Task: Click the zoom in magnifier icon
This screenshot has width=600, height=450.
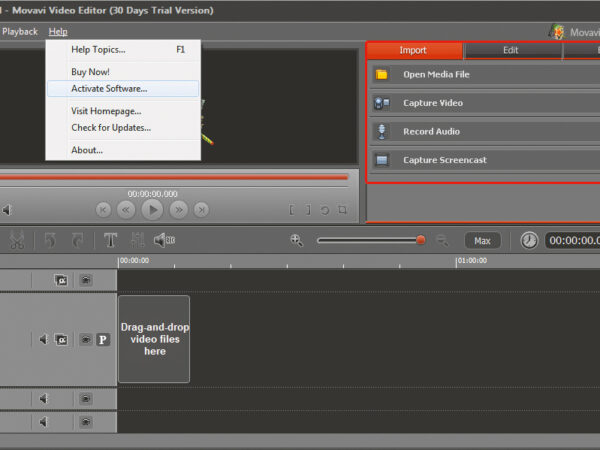Action: [x=297, y=240]
